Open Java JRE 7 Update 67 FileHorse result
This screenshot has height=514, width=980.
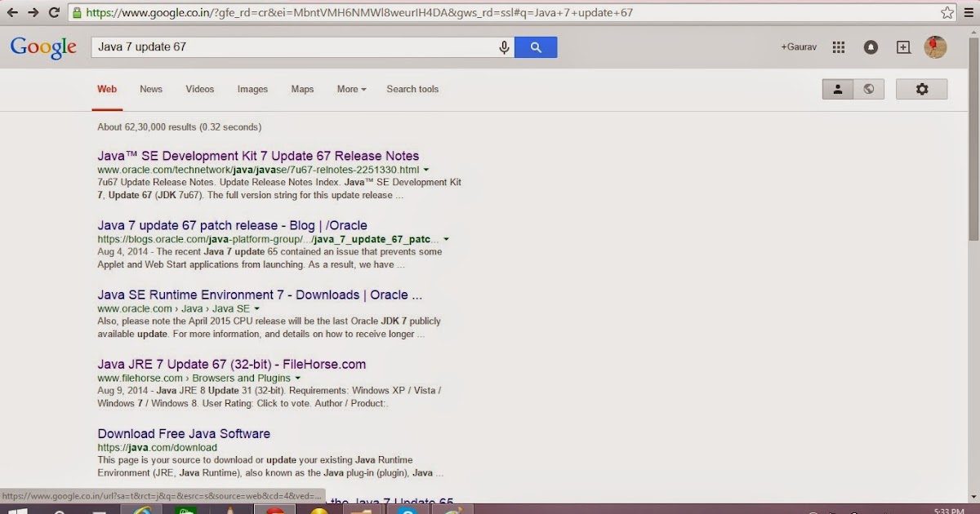tap(231, 364)
